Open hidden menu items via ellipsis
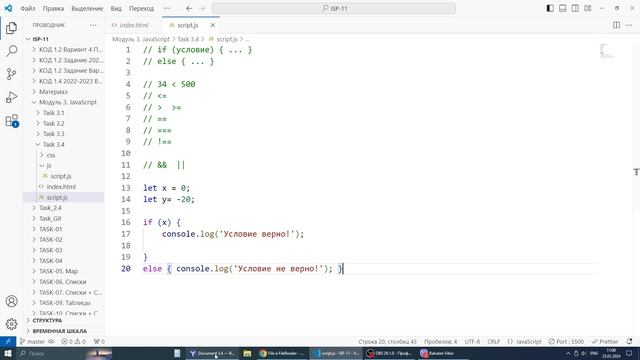This screenshot has height=360, width=640. click(x=167, y=8)
